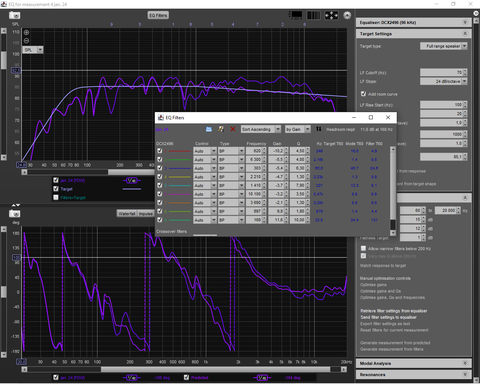Screen dimensions: 480x384
Task: Expand the Modal Analysis section
Action: click(413, 363)
